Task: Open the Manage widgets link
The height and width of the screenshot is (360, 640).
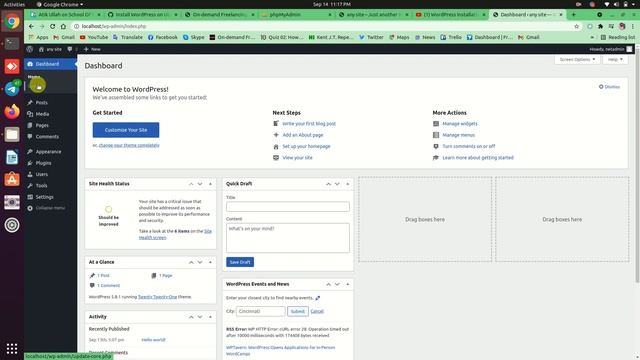Action: [x=460, y=124]
